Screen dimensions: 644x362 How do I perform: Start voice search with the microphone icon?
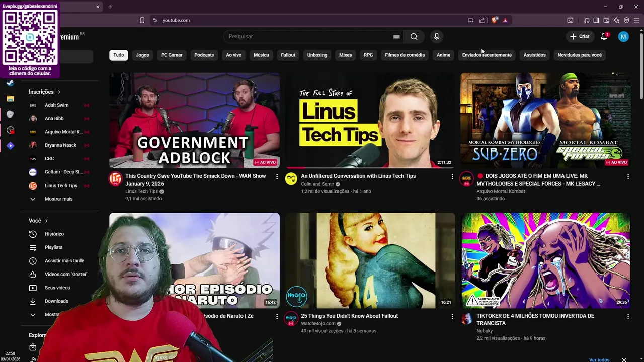coord(436,36)
